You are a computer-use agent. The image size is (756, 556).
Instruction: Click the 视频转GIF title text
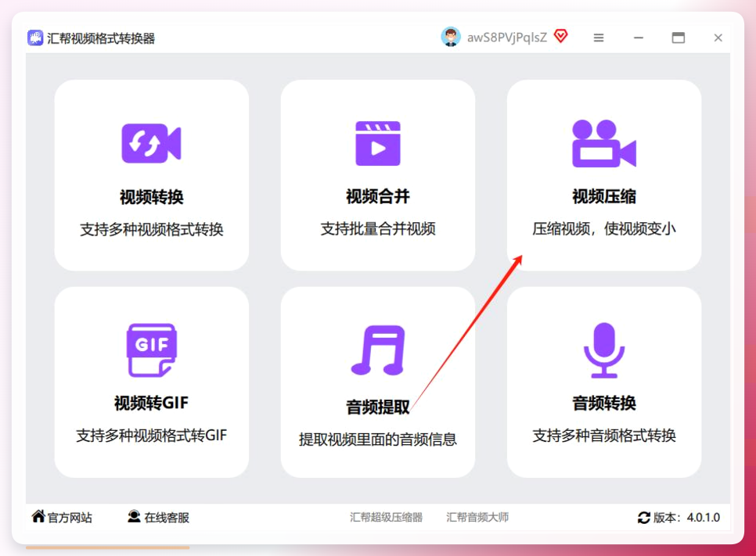[x=151, y=403]
